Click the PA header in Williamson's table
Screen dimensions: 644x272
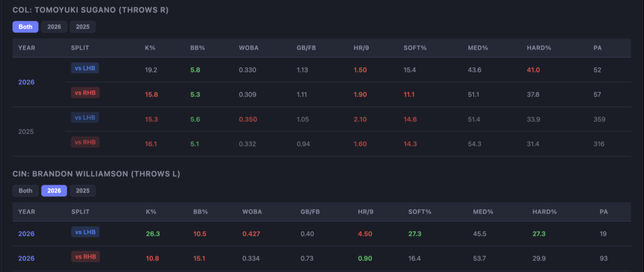pyautogui.click(x=604, y=212)
